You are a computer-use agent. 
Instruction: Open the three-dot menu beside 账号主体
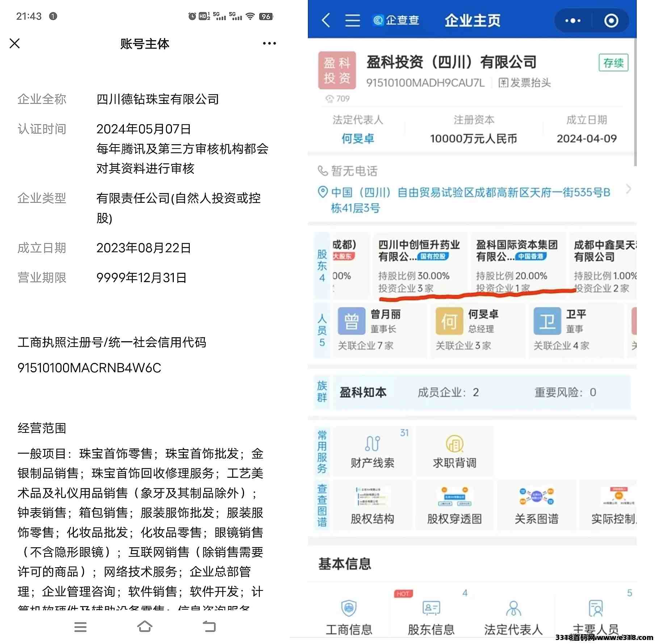point(269,43)
